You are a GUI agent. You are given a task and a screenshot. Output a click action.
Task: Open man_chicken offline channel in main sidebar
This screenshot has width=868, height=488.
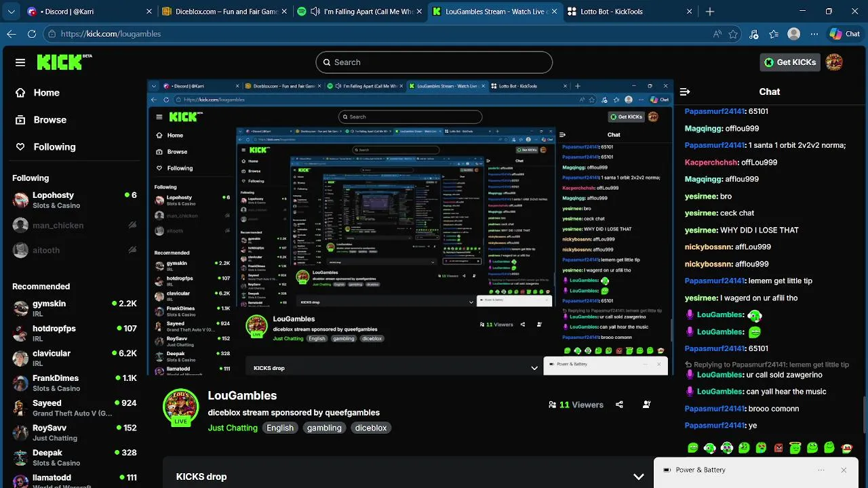(75, 225)
